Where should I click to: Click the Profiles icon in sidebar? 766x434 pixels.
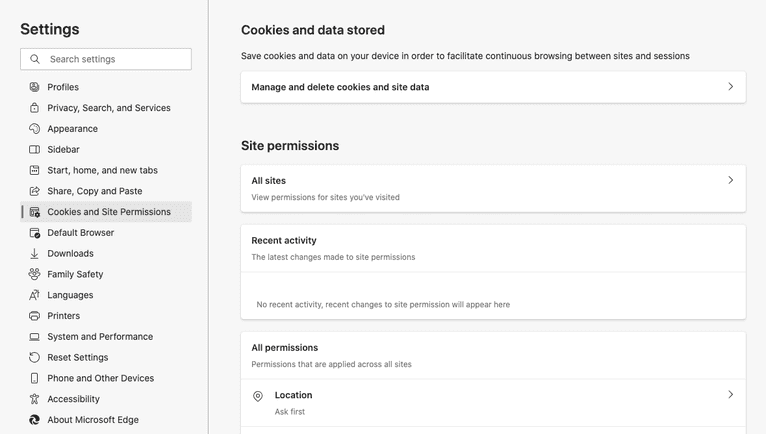pos(34,87)
